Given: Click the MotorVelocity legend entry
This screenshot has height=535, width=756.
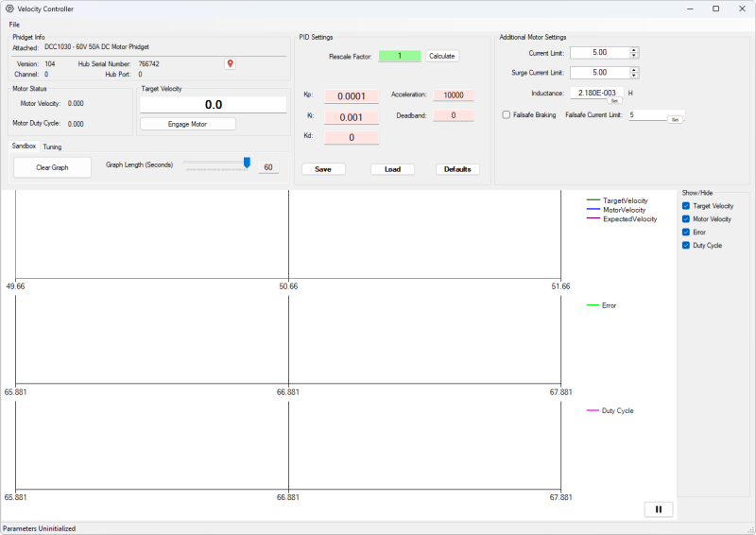Looking at the screenshot, I should (x=616, y=210).
